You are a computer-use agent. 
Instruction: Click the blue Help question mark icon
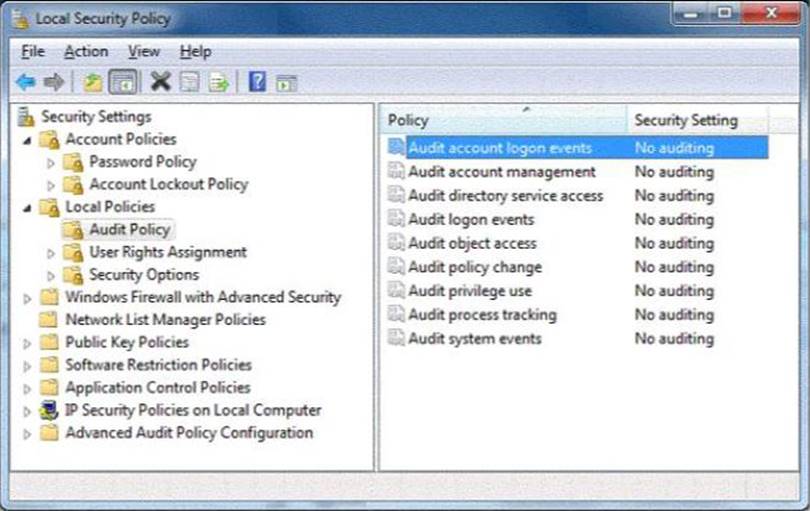click(257, 82)
